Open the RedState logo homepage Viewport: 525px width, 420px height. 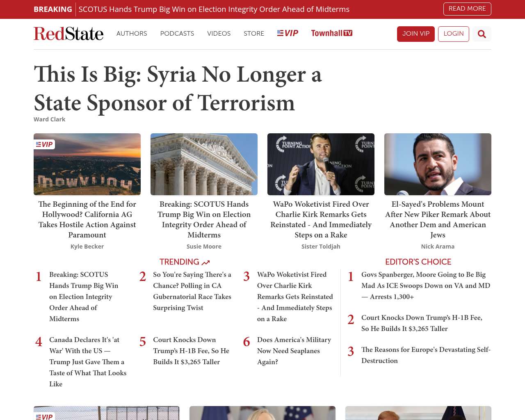(x=68, y=34)
